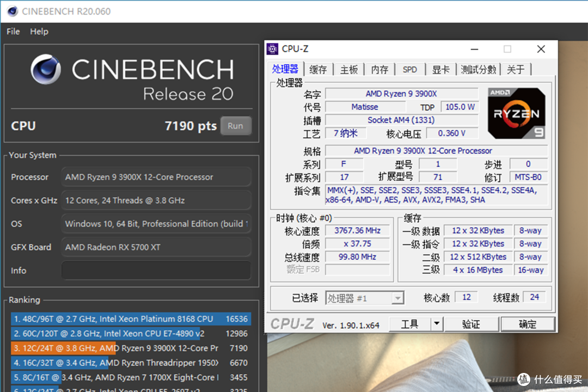Viewport: 588px width, 392px height.
Task: Open the 处理器 #1 selection dropdown
Action: click(x=364, y=298)
